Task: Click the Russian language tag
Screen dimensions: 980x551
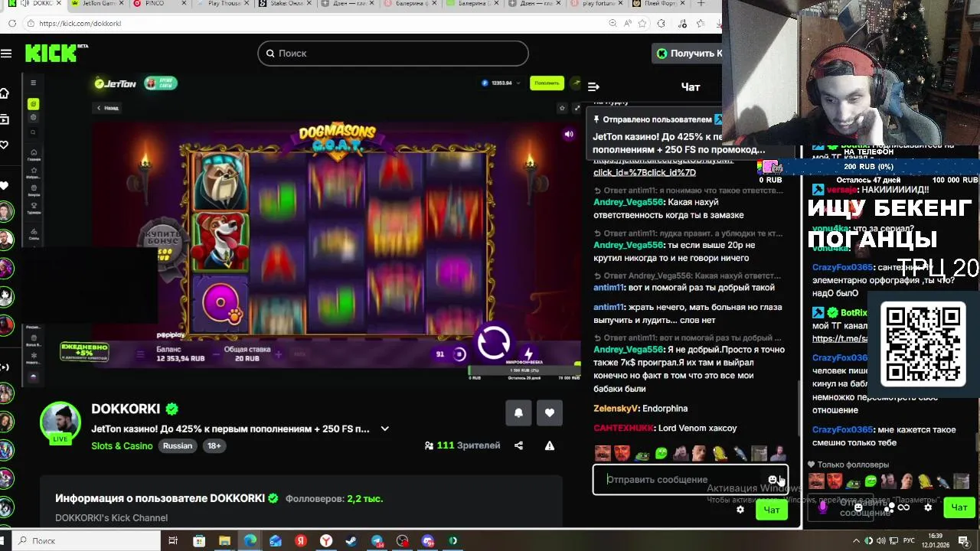Action: 178,445
